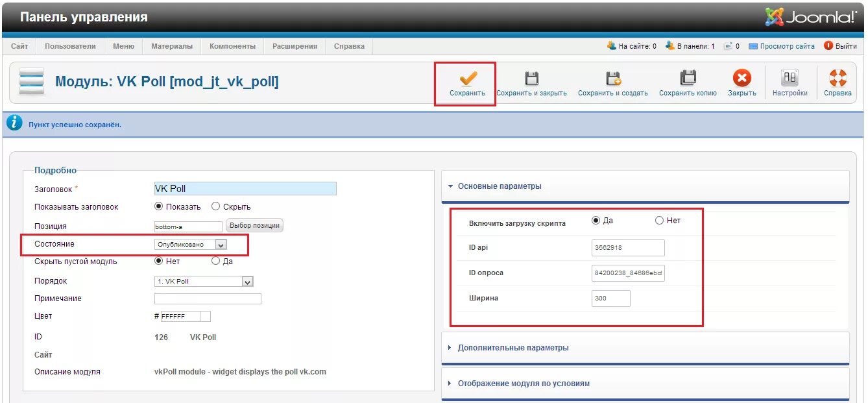Click the ID api field 3562918
Viewport: 868px width, 403px height.
pos(628,248)
